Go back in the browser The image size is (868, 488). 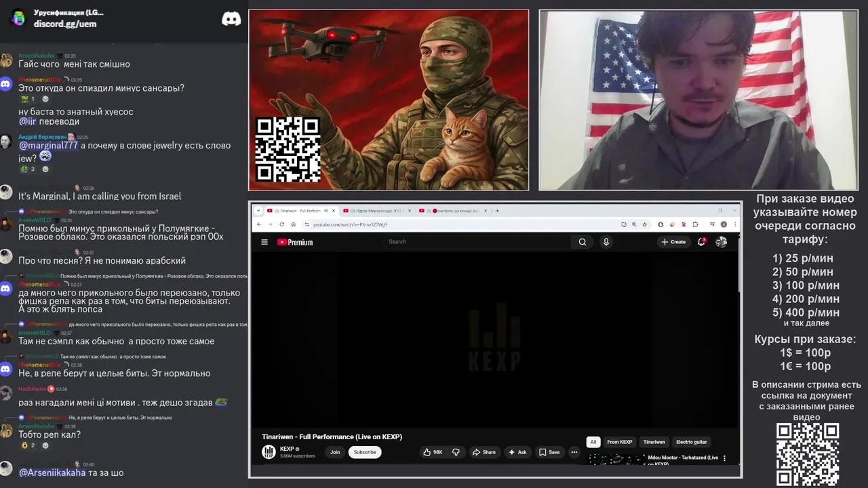[x=259, y=224]
